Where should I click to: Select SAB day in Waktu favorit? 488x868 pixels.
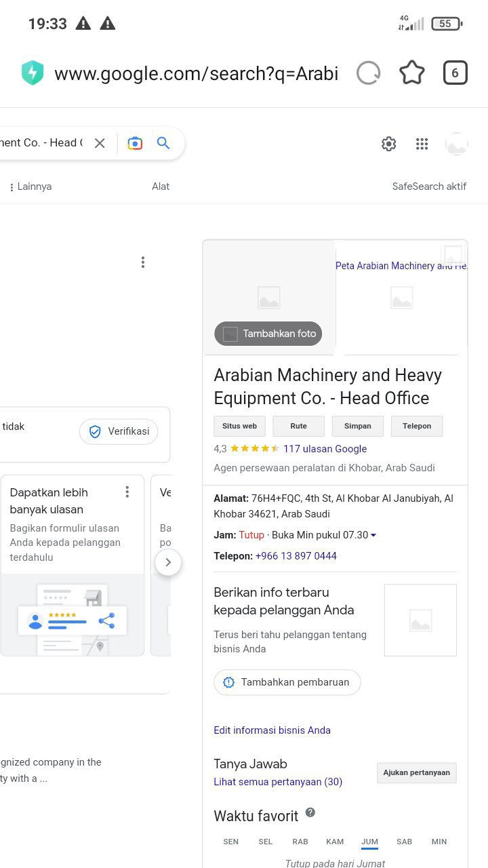tap(405, 842)
